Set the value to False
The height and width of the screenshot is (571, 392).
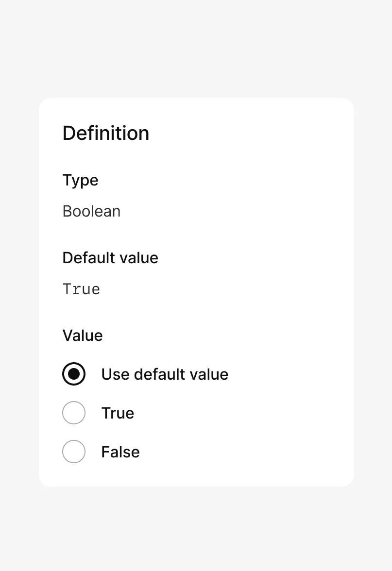(x=74, y=452)
